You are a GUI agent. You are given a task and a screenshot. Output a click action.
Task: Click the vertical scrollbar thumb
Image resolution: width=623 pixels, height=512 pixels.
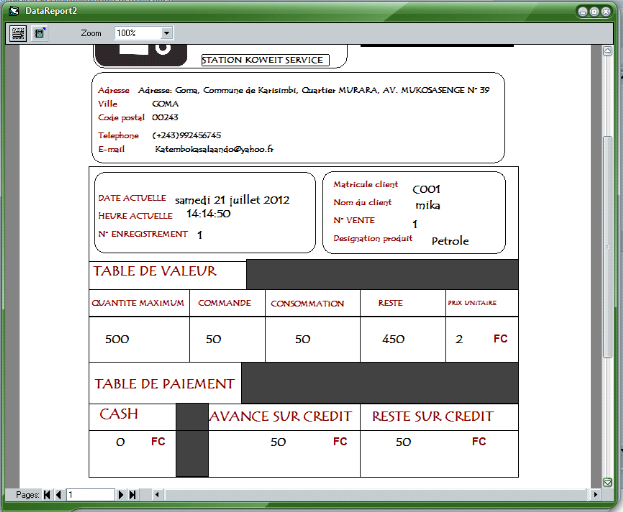[x=608, y=247]
